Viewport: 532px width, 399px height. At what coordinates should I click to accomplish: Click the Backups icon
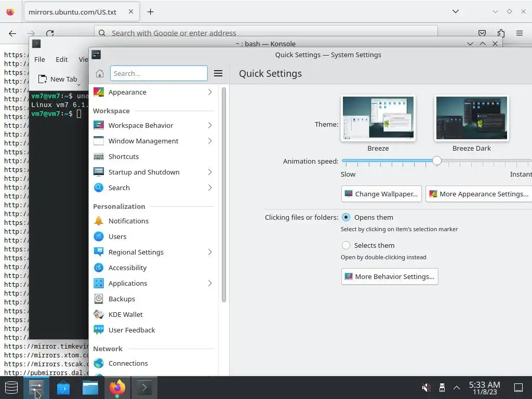(99, 299)
